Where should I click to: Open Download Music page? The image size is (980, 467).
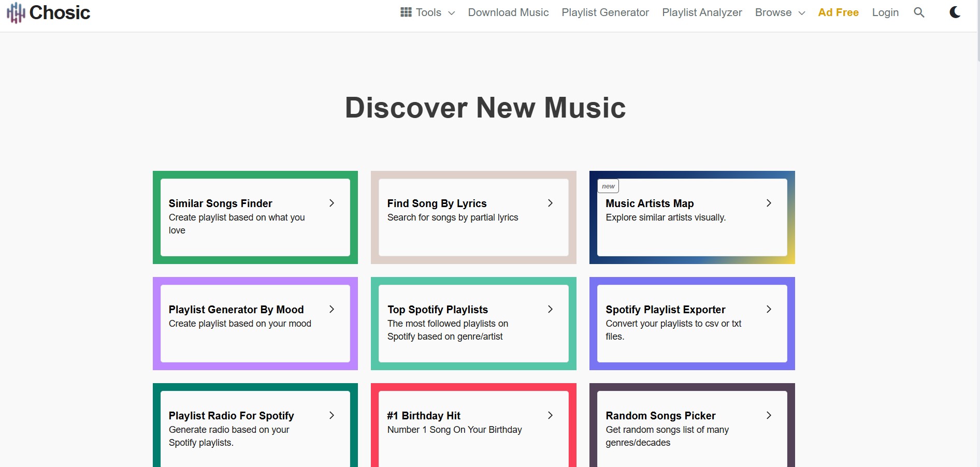(x=508, y=12)
